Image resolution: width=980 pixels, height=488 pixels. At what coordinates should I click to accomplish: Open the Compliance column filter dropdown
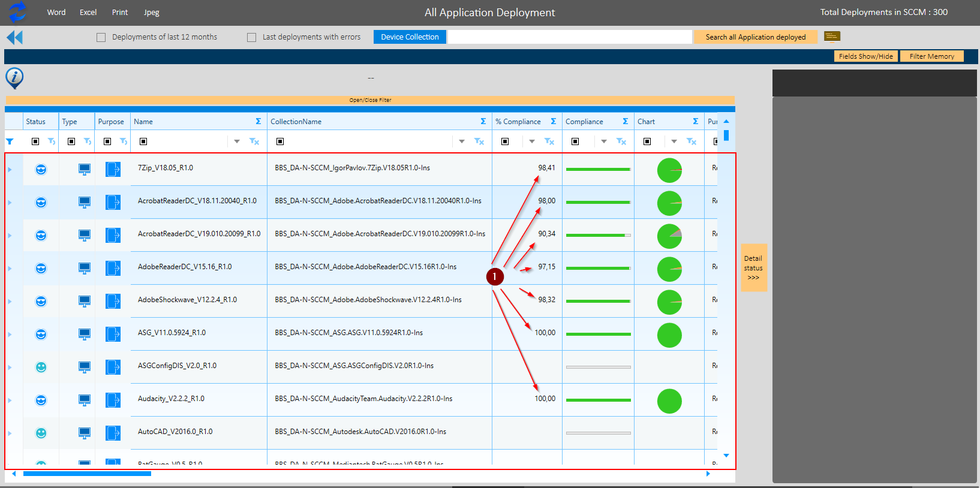[x=604, y=141]
